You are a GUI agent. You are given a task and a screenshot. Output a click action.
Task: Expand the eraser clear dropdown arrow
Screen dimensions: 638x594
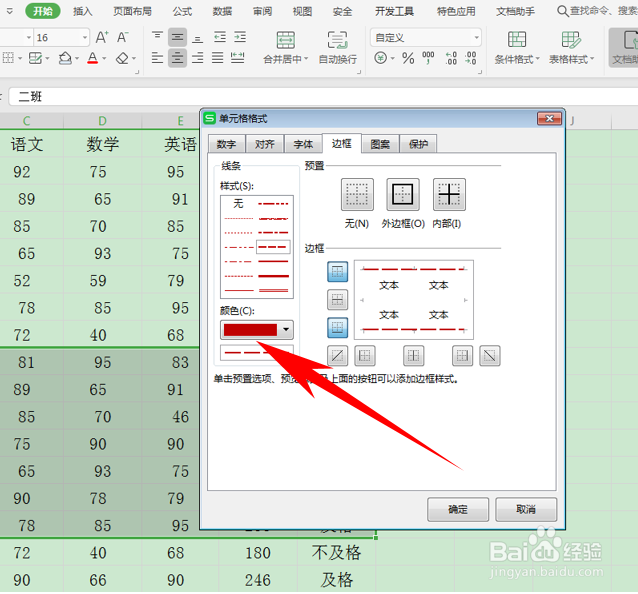pos(133,59)
